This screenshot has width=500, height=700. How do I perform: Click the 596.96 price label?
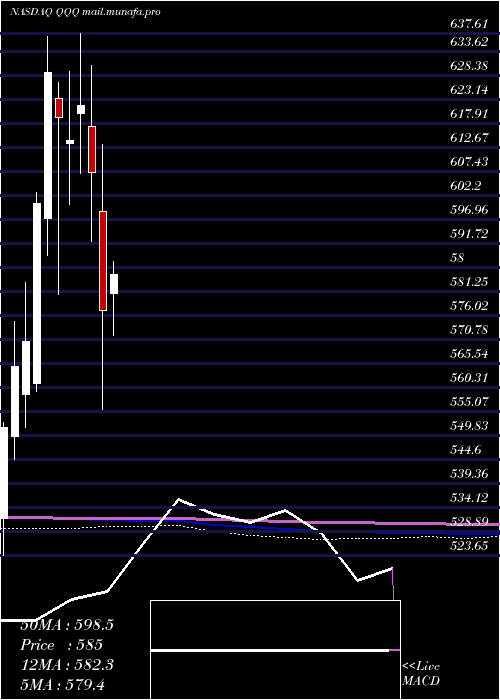click(469, 210)
